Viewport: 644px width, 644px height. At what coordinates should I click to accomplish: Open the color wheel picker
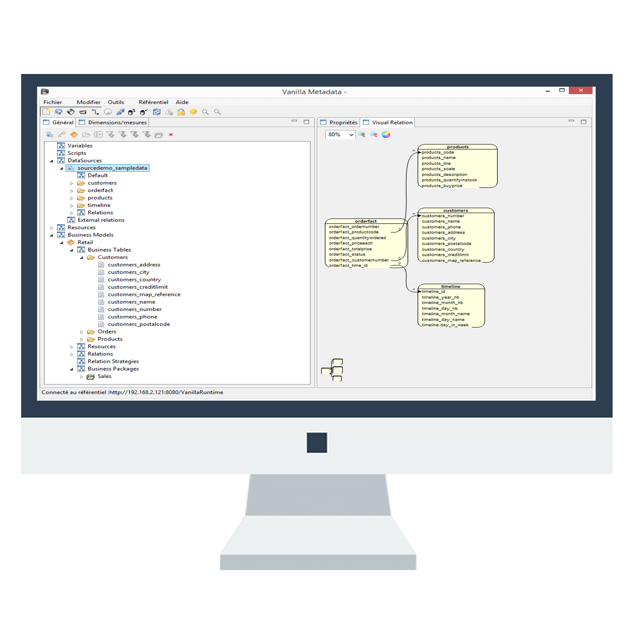point(386,135)
